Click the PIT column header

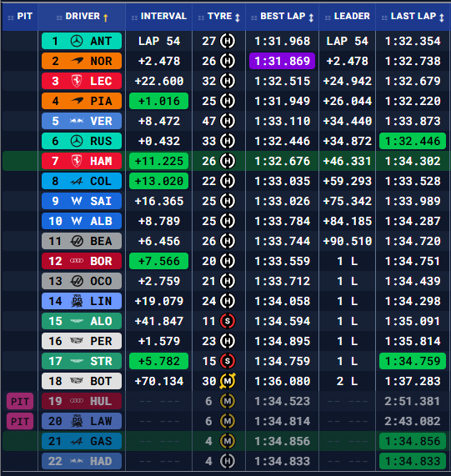20,17
